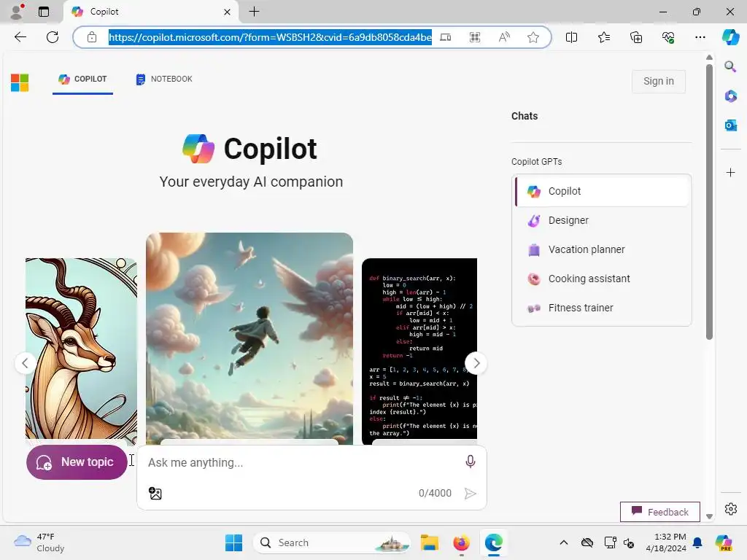Click the Microsoft logo

pos(20,83)
